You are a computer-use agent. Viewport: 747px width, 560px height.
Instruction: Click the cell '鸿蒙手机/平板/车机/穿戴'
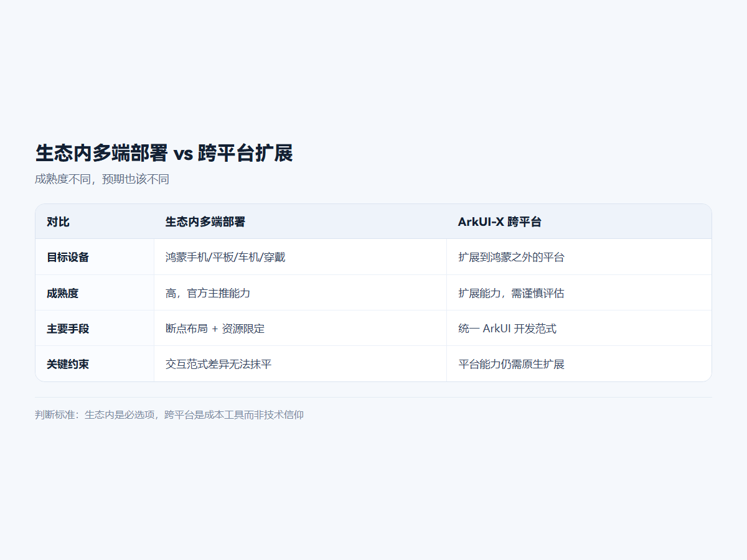(x=300, y=257)
